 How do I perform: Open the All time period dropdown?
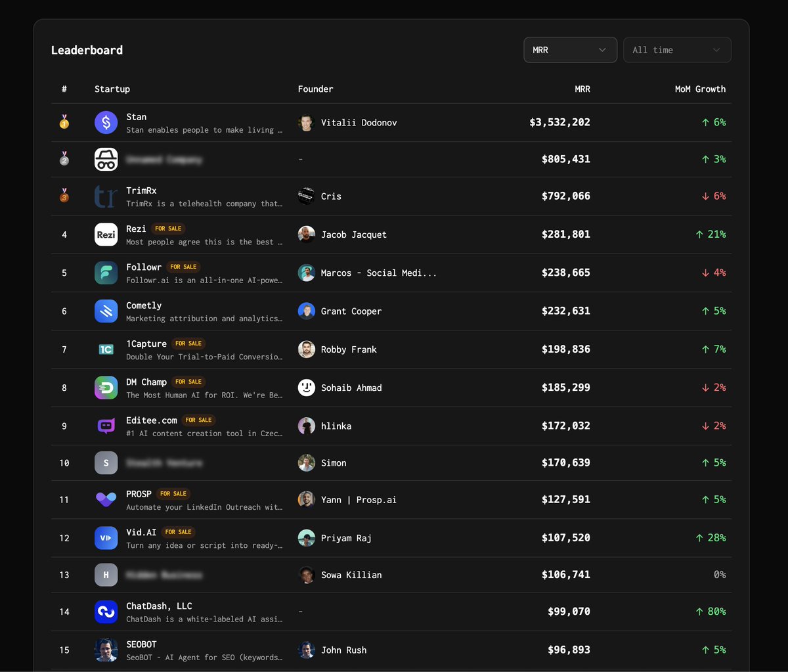tap(677, 50)
